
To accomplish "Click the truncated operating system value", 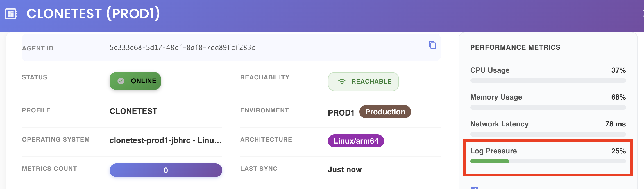I will [166, 140].
